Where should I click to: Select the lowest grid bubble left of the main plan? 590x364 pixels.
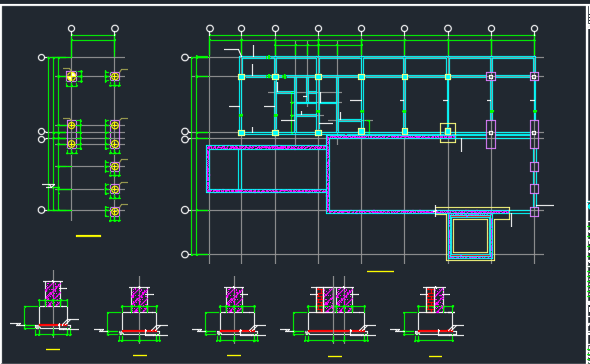point(185,254)
